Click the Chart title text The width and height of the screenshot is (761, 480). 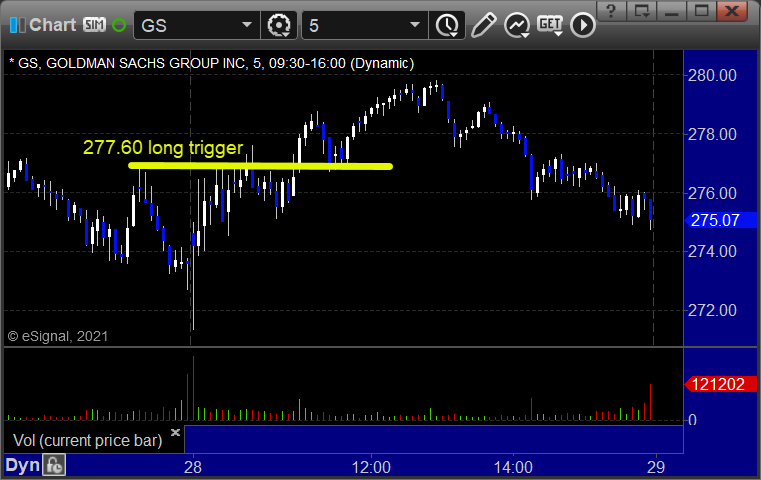(x=53, y=25)
